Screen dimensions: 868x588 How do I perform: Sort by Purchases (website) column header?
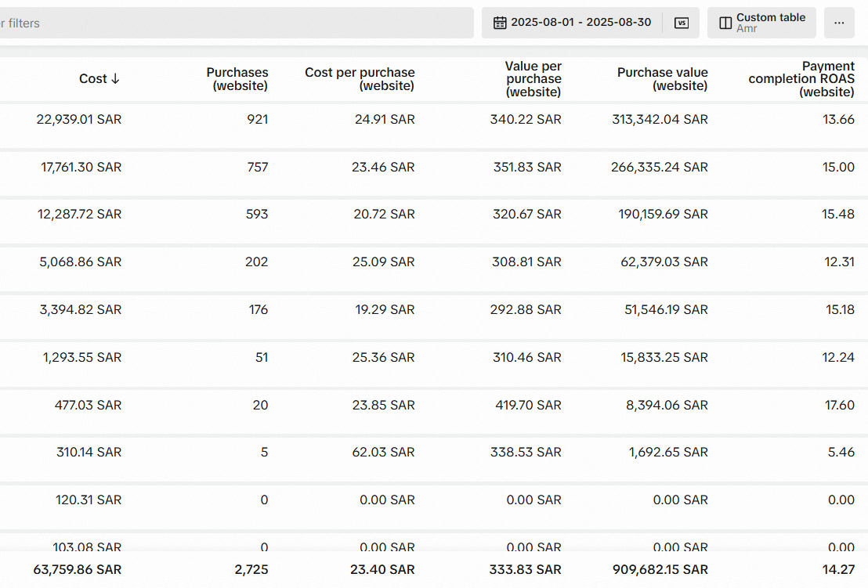point(237,78)
